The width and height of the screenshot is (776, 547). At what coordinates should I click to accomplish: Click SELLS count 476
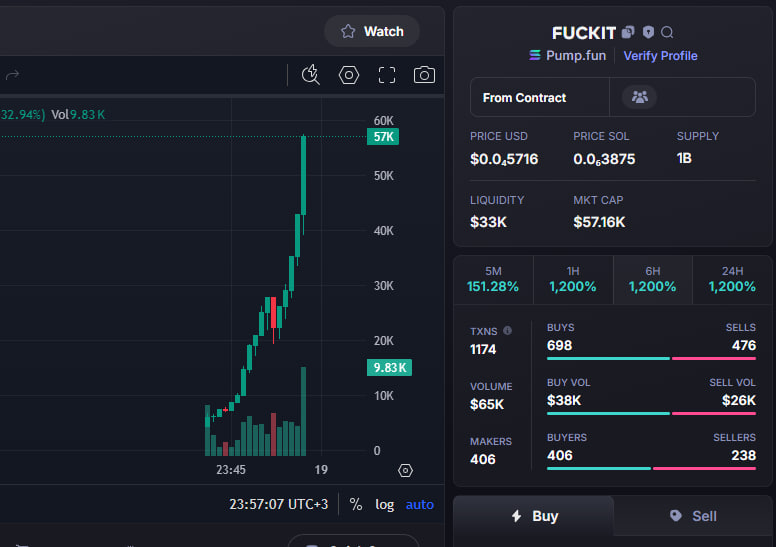click(744, 345)
